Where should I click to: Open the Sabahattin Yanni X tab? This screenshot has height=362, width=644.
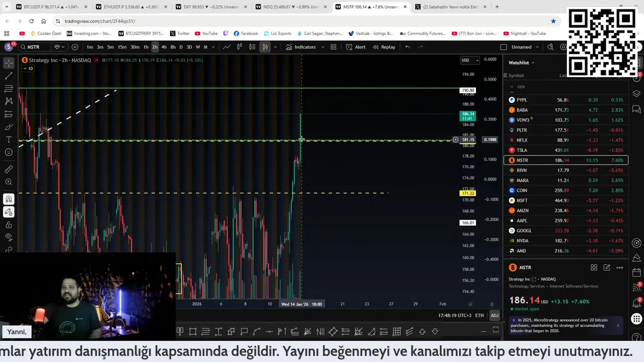pyautogui.click(x=451, y=7)
